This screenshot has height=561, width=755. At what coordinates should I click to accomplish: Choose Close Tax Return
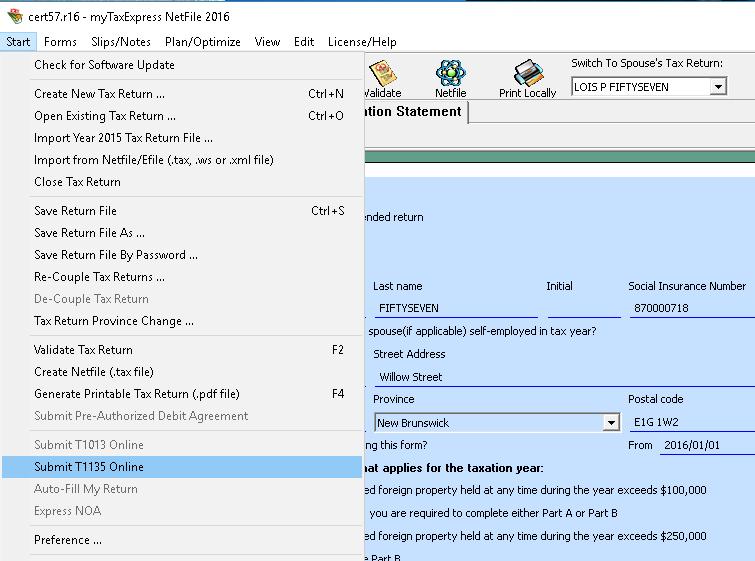(182, 182)
